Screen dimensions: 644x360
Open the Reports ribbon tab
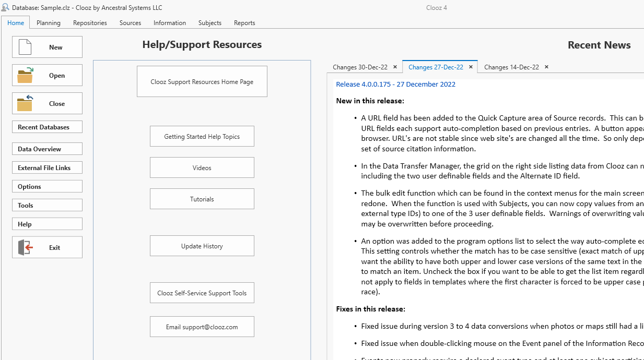coord(244,23)
